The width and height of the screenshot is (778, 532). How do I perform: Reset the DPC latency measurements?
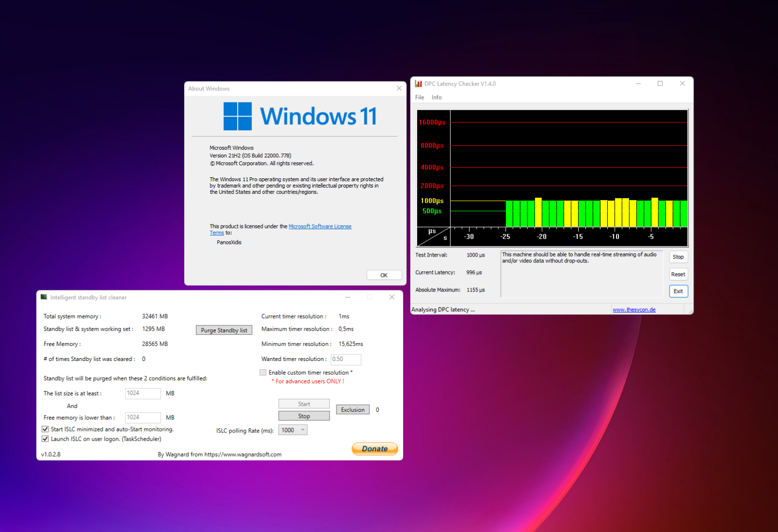tap(678, 275)
